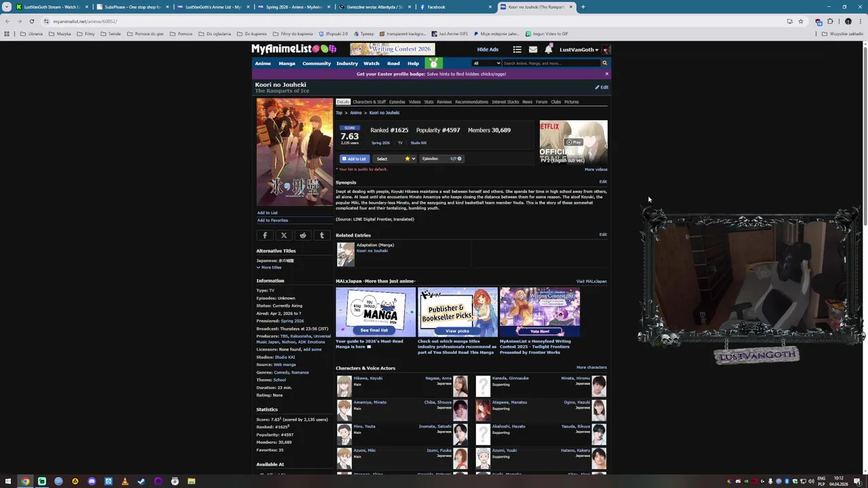Open Manga navigation menu
This screenshot has height=488, width=868.
pyautogui.click(x=287, y=64)
